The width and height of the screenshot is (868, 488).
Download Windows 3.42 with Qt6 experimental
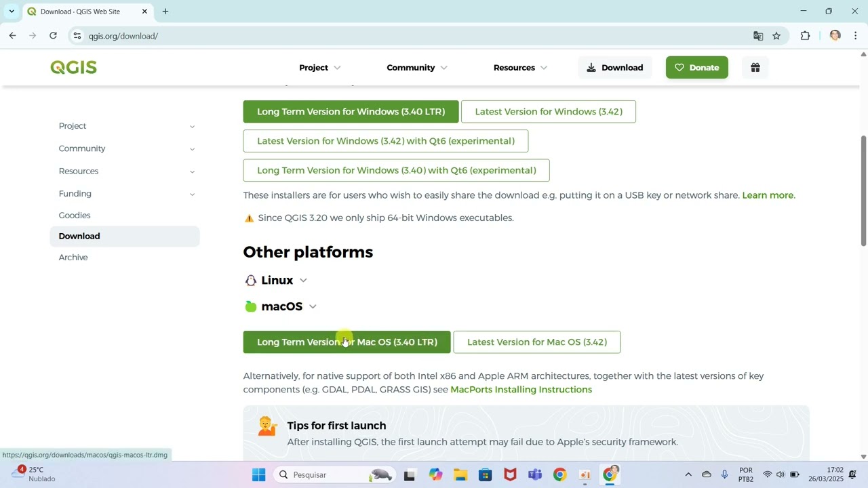click(386, 141)
